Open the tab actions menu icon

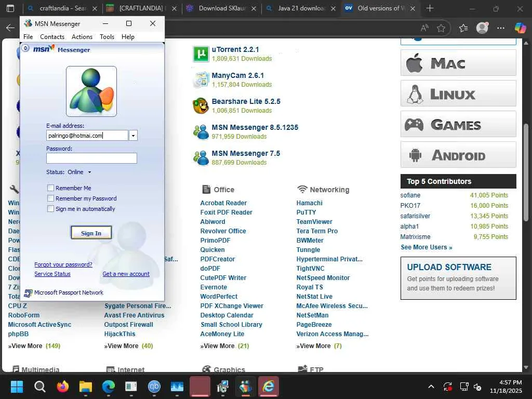coord(10,8)
